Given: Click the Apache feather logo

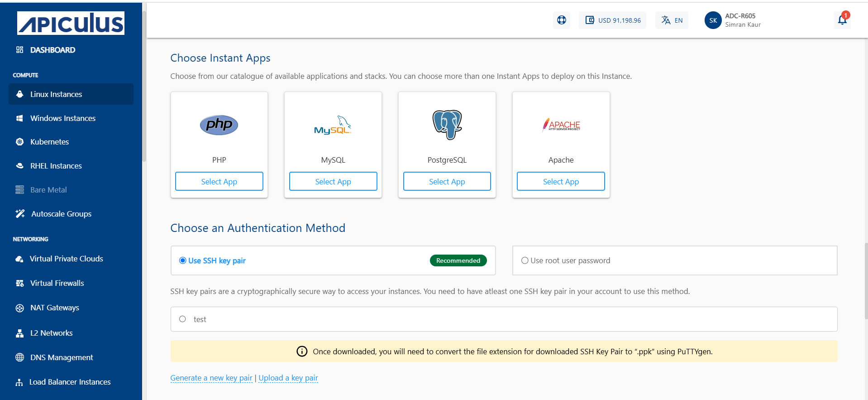Looking at the screenshot, I should [561, 125].
